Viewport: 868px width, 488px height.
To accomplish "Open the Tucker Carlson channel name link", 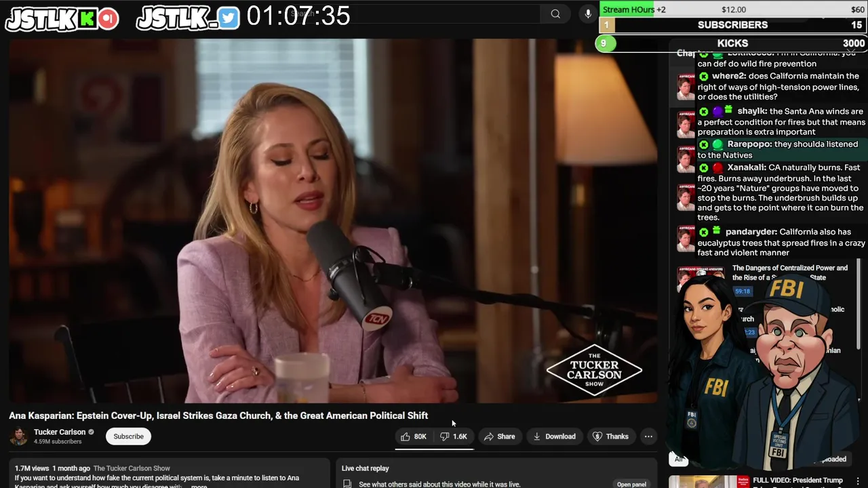I will coord(60,432).
